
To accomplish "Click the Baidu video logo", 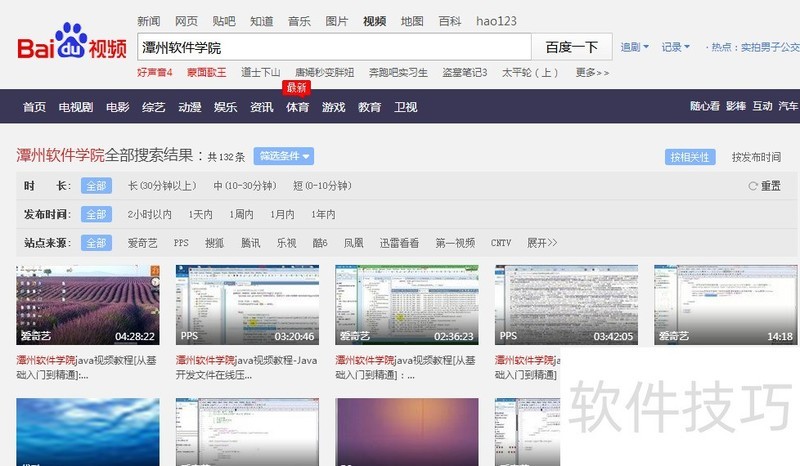I will pyautogui.click(x=72, y=42).
